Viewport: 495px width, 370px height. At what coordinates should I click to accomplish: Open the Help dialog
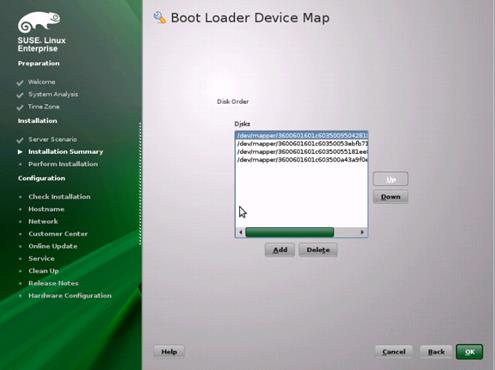[x=169, y=351]
